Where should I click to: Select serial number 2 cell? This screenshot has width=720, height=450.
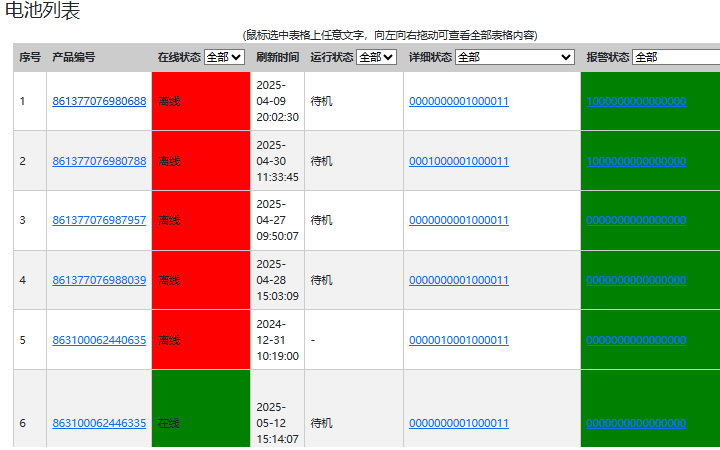click(x=30, y=161)
